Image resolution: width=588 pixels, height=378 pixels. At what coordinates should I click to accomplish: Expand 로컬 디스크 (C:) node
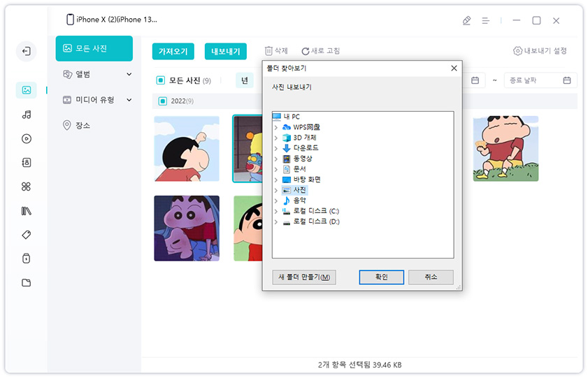276,211
